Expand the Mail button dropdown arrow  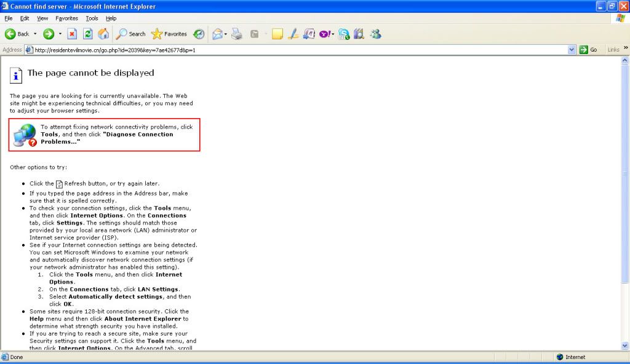point(226,34)
